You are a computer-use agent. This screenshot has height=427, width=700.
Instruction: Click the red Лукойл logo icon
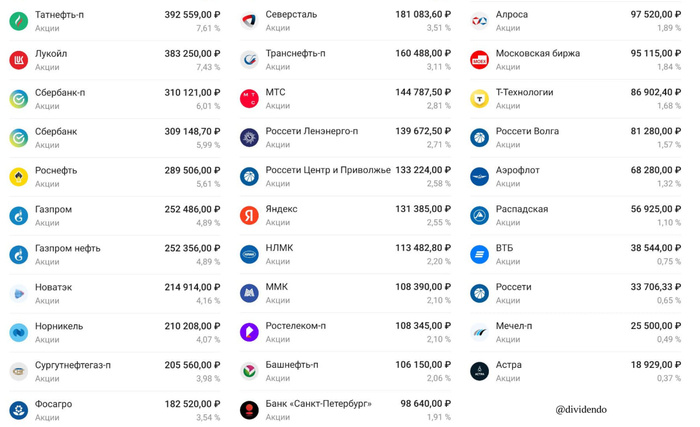(18, 60)
